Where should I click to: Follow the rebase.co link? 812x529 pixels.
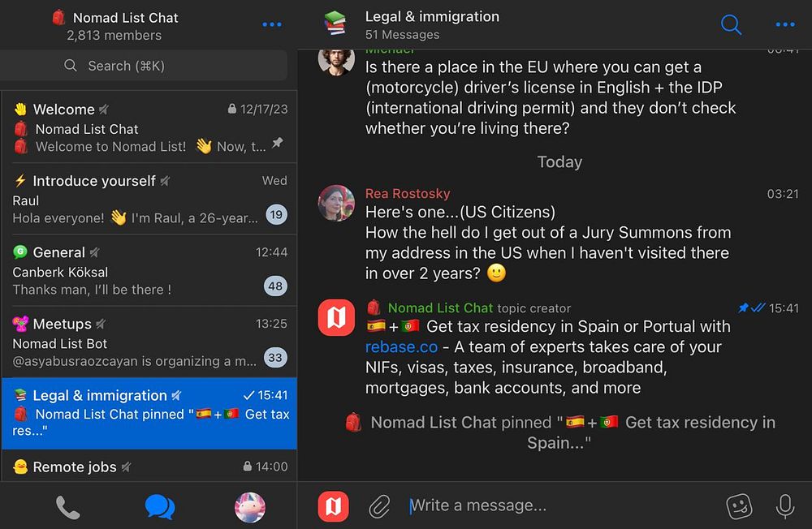point(401,346)
